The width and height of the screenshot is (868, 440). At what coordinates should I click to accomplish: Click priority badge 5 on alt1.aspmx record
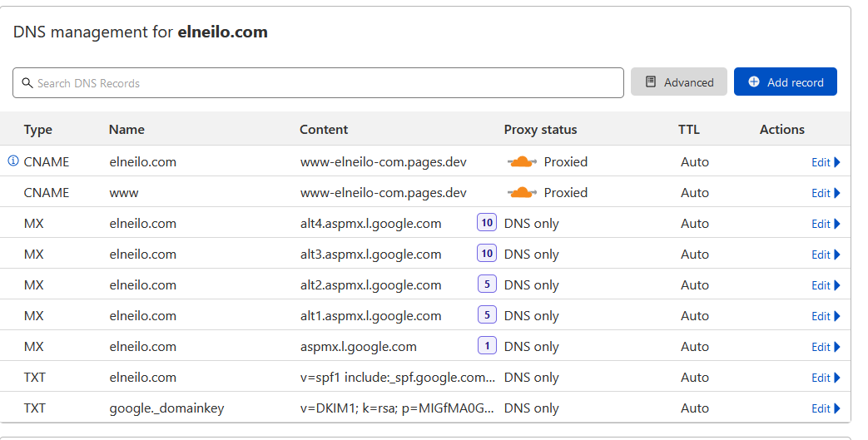(x=487, y=315)
